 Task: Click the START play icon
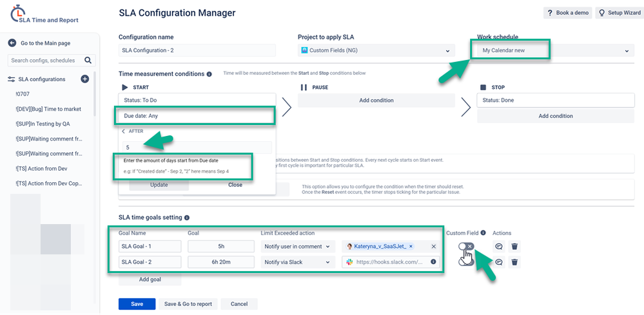pyautogui.click(x=125, y=88)
